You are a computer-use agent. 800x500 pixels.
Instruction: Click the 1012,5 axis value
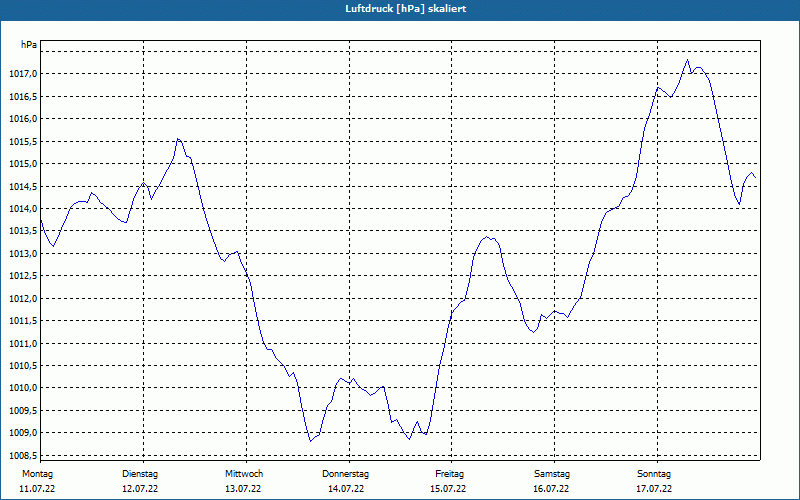pos(23,276)
